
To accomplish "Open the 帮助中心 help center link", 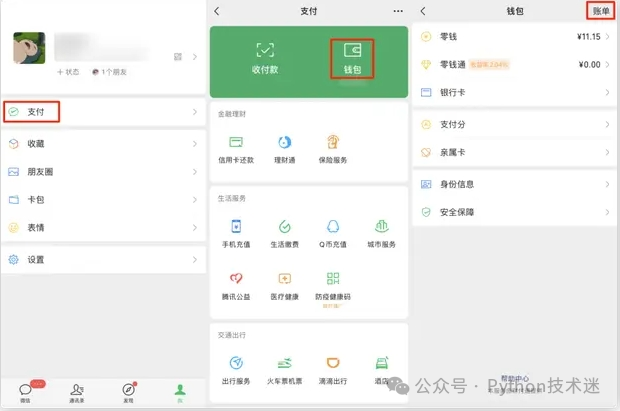I will 514,379.
